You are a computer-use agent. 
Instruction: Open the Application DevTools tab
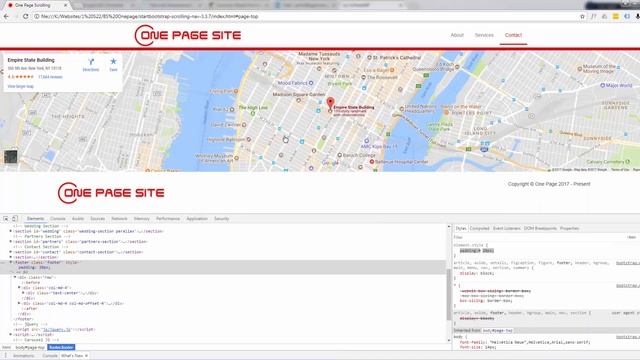(197, 219)
